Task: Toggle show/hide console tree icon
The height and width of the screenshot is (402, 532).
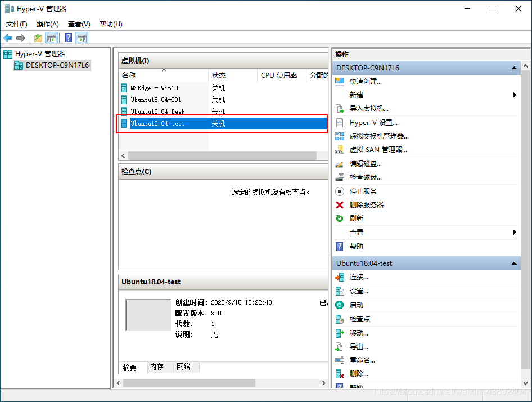Action: [x=52, y=38]
